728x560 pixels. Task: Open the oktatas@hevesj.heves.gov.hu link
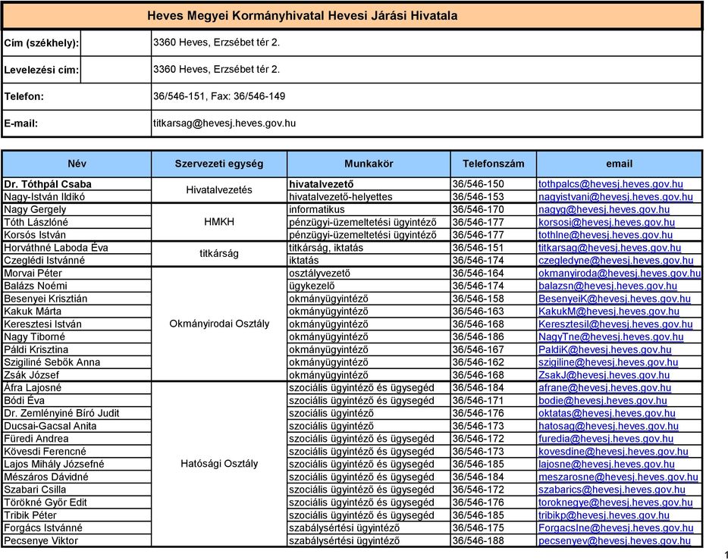pos(607,414)
